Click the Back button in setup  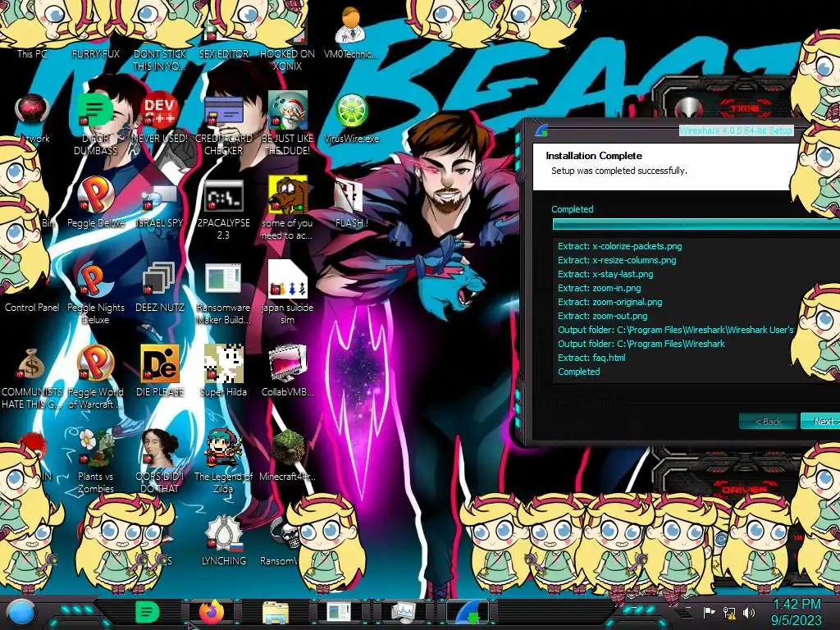point(768,421)
